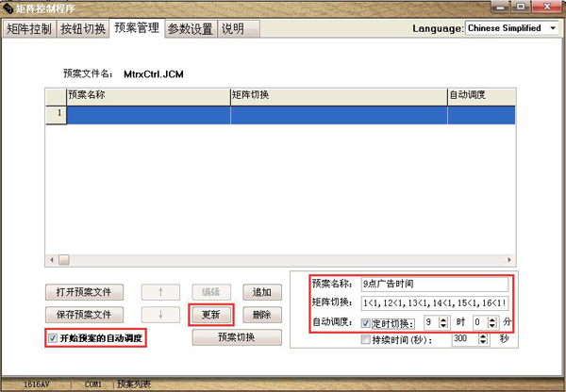Screen dimensions: 566x392
Task: Increase the hour (时) spinner value
Action: 443,319
